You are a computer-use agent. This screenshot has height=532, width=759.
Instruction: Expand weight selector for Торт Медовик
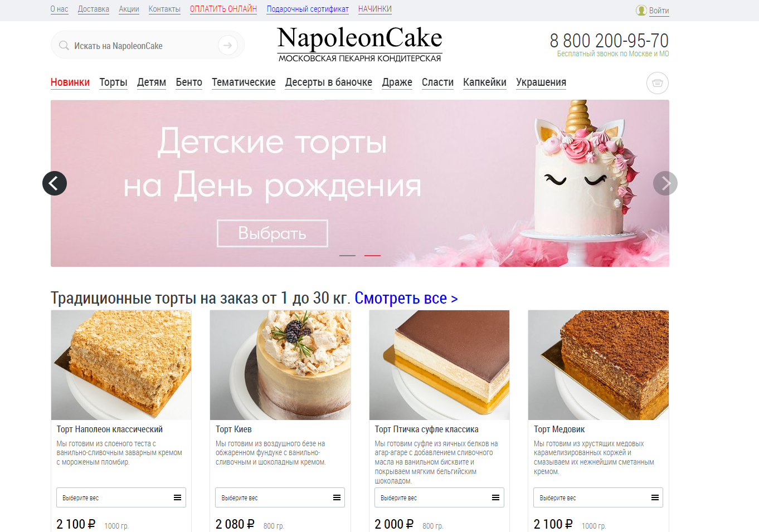[x=598, y=497]
